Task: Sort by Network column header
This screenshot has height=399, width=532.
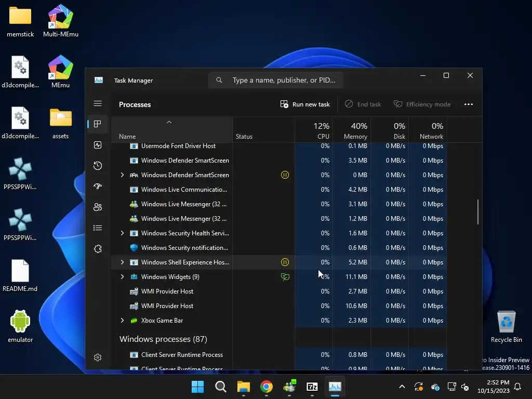Action: point(428,130)
